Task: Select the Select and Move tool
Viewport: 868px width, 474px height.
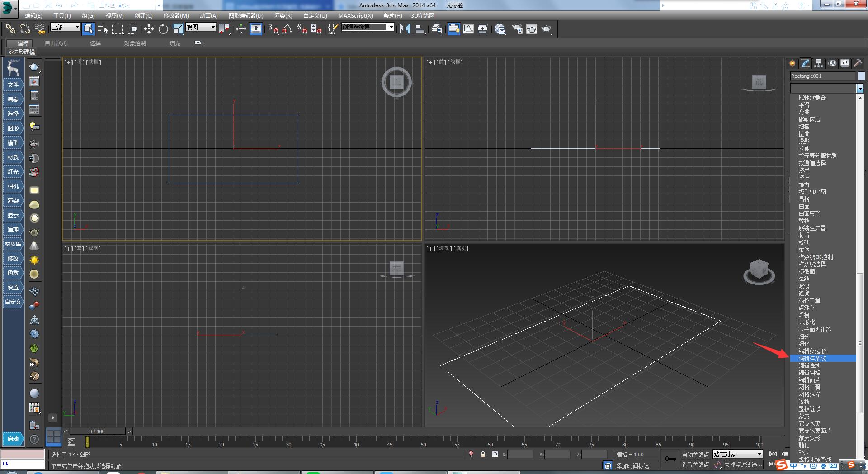Action: click(148, 29)
